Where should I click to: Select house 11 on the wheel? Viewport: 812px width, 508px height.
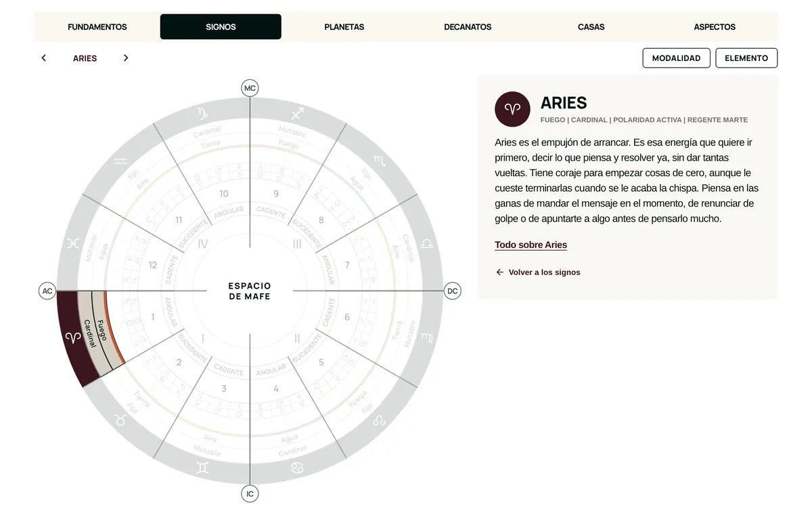[179, 220]
